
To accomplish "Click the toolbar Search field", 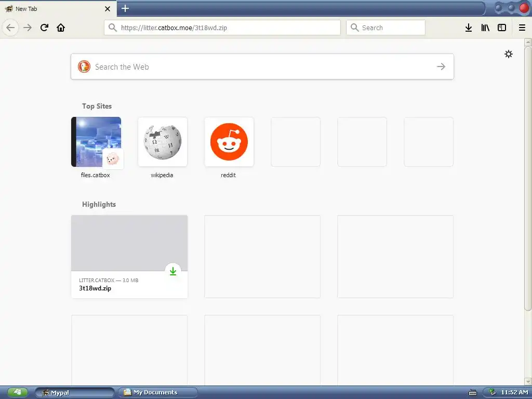I will tap(385, 28).
